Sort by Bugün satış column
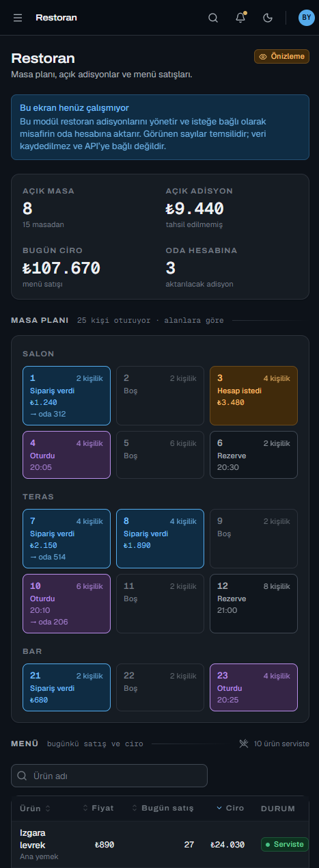 [x=163, y=808]
